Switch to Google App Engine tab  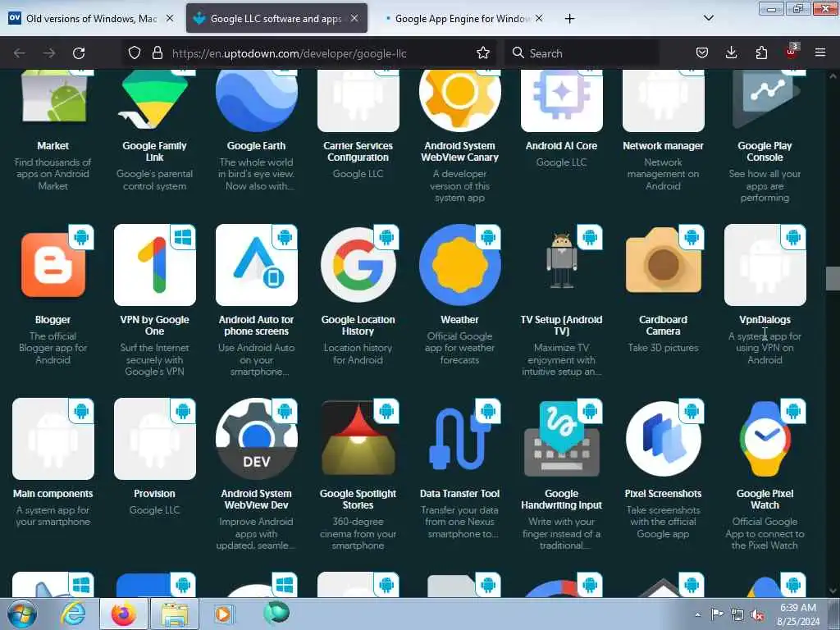point(463,19)
